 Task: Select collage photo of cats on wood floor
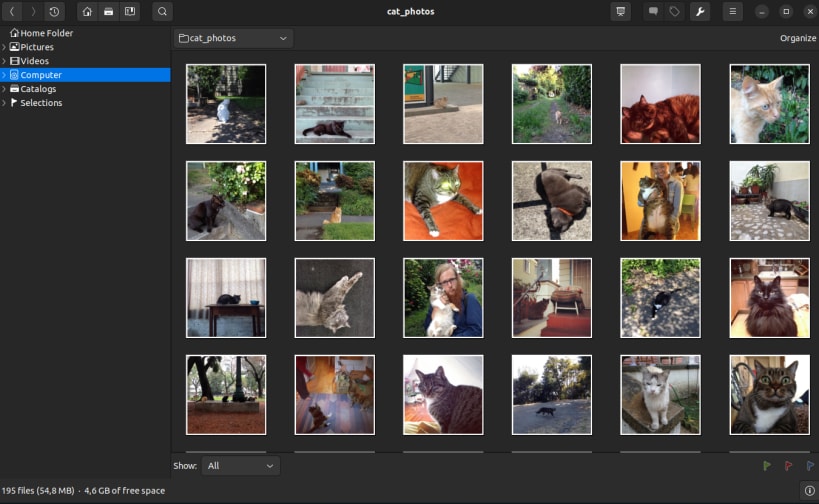[334, 395]
